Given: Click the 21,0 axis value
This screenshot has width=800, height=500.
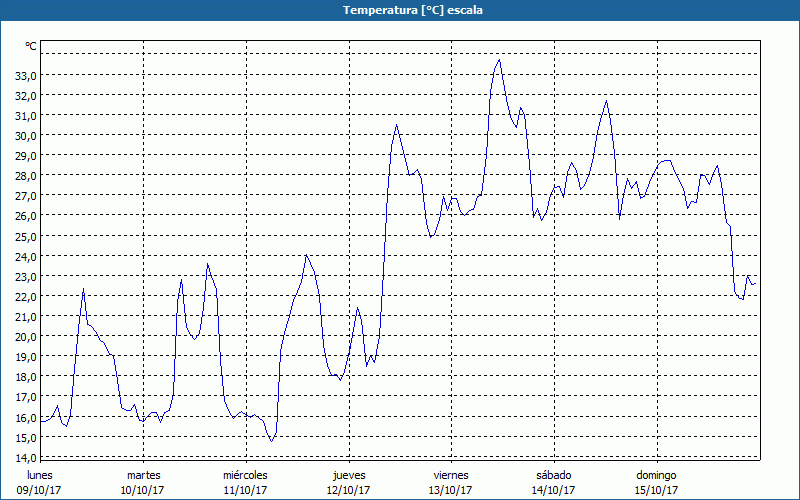Looking at the screenshot, I should click(x=25, y=317).
